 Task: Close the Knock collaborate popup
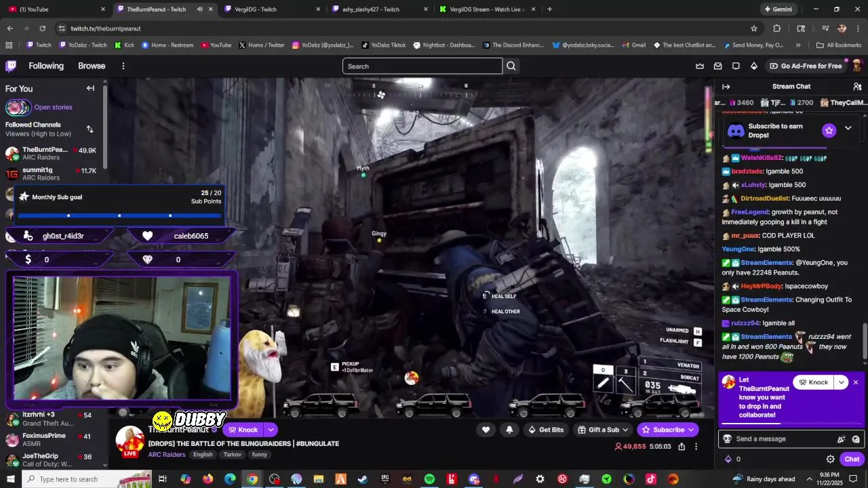(856, 382)
